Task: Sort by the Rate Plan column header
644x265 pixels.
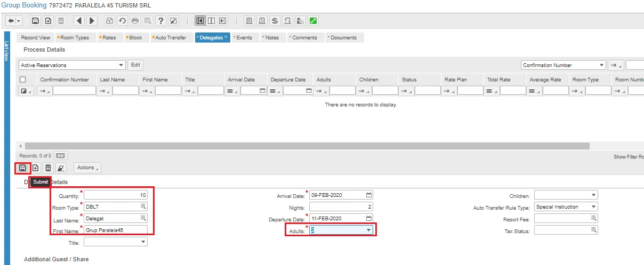Action: 456,80
